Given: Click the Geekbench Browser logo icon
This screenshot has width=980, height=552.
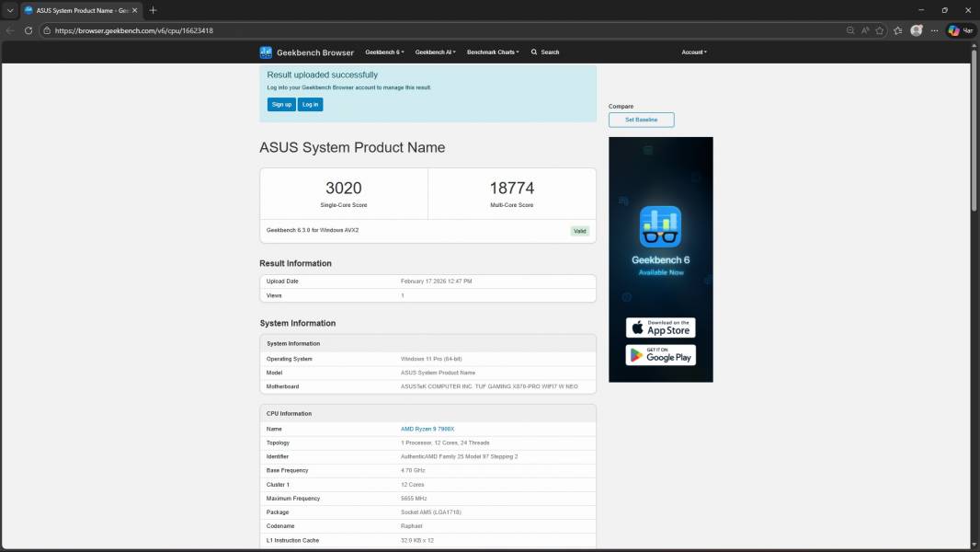Looking at the screenshot, I should (266, 52).
